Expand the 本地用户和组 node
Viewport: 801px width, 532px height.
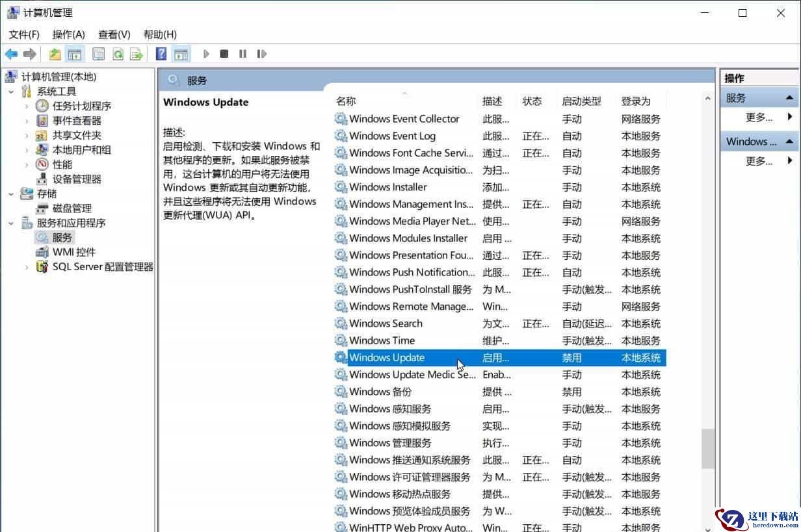pos(27,150)
